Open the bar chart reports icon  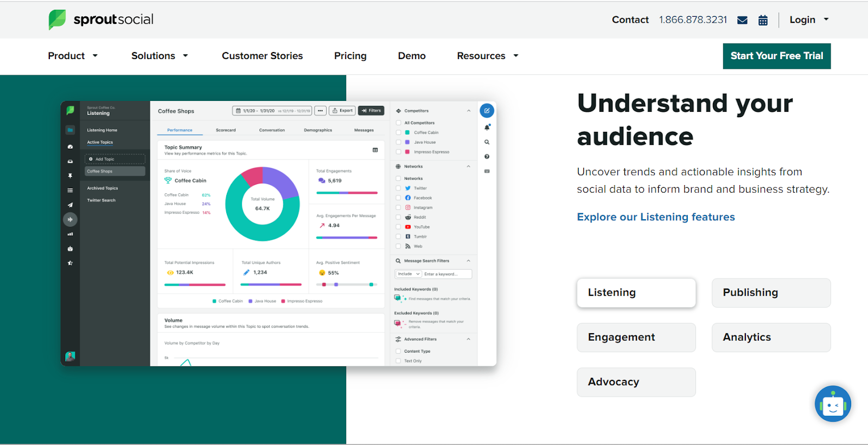pyautogui.click(x=70, y=234)
